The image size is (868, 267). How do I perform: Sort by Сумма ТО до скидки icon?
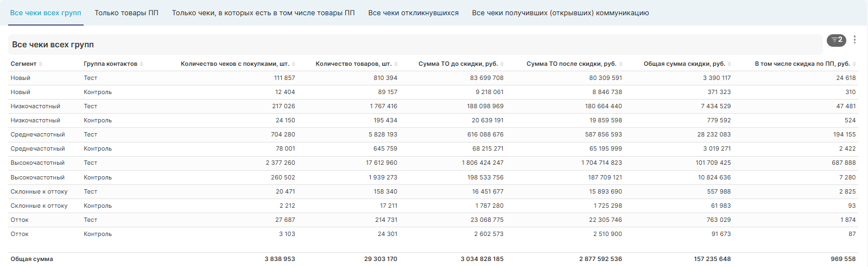coord(502,64)
